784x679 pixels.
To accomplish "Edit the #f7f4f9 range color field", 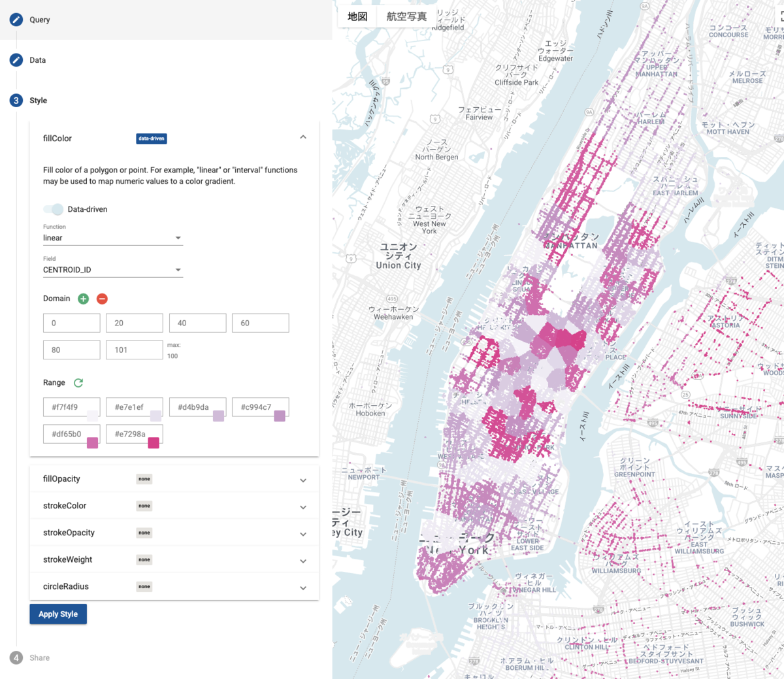I will (72, 407).
